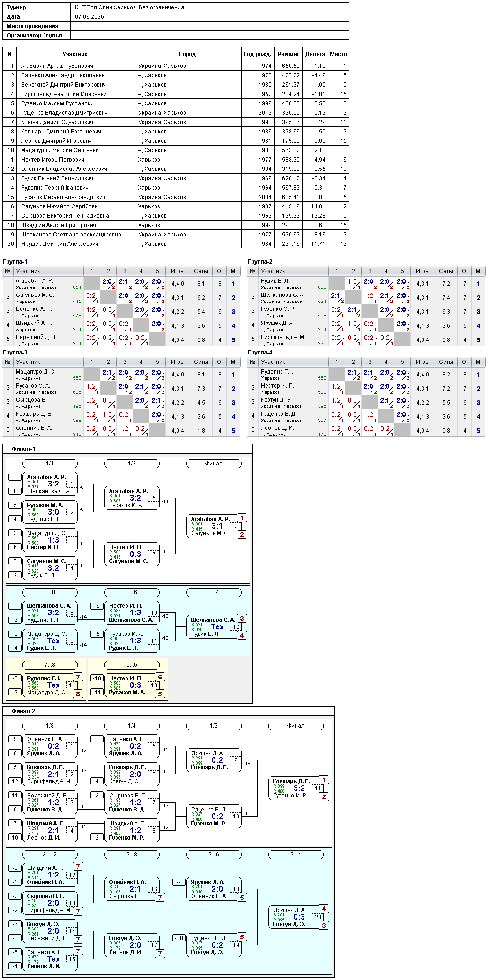The image size is (490, 980).
Task: Open Нестер vs Русаков 5...6 score 0:3
Action: coord(135,685)
